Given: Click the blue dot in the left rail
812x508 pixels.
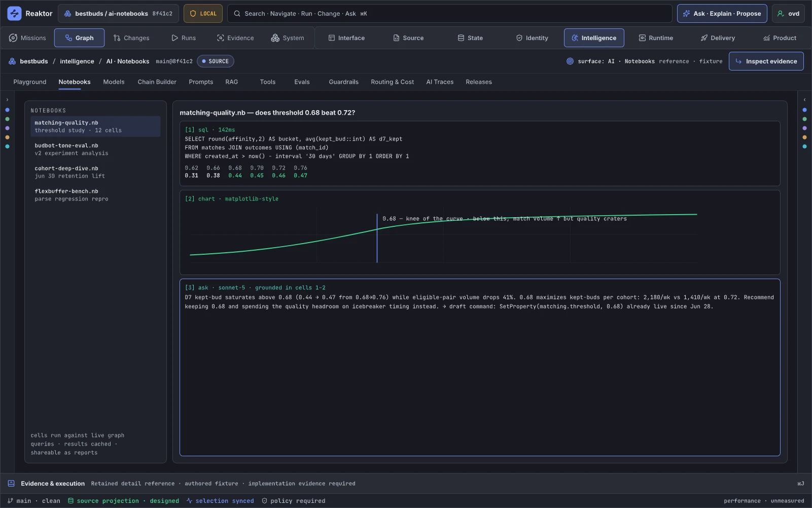Looking at the screenshot, I should tap(7, 110).
